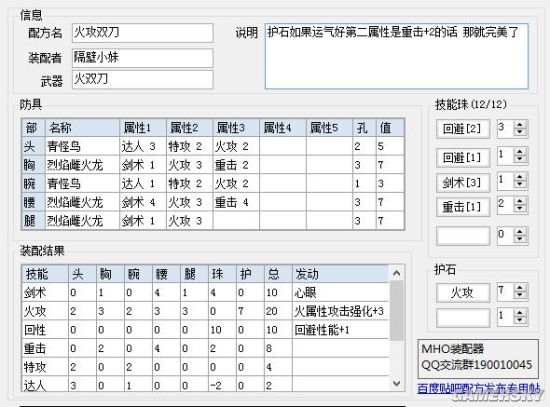This screenshot has width=550, height=407.
Task: Increase the 重击[1] gem count
Action: point(520,201)
